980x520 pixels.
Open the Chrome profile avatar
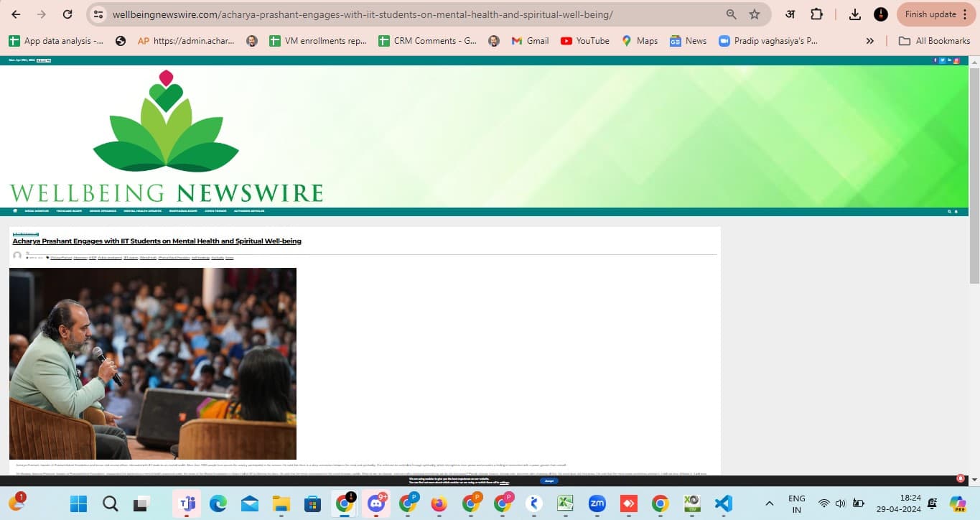(881, 14)
